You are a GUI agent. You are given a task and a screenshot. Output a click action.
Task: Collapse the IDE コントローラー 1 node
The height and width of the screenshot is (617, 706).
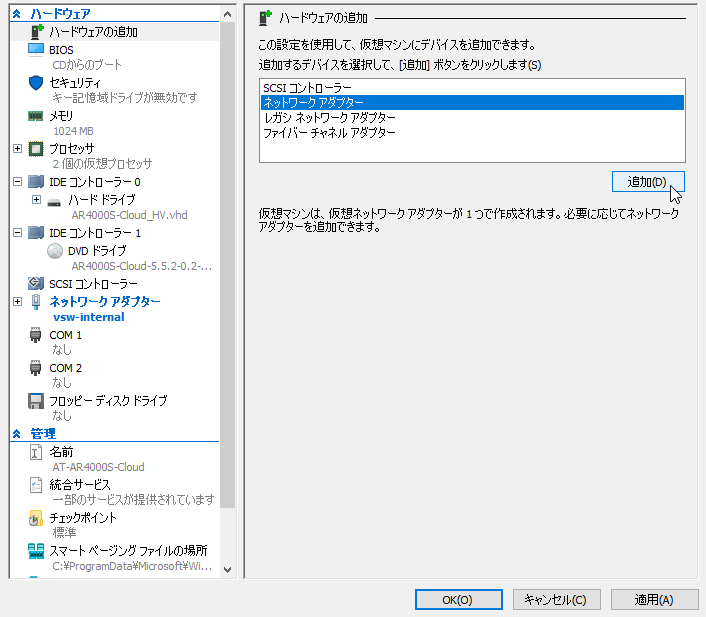(x=18, y=232)
